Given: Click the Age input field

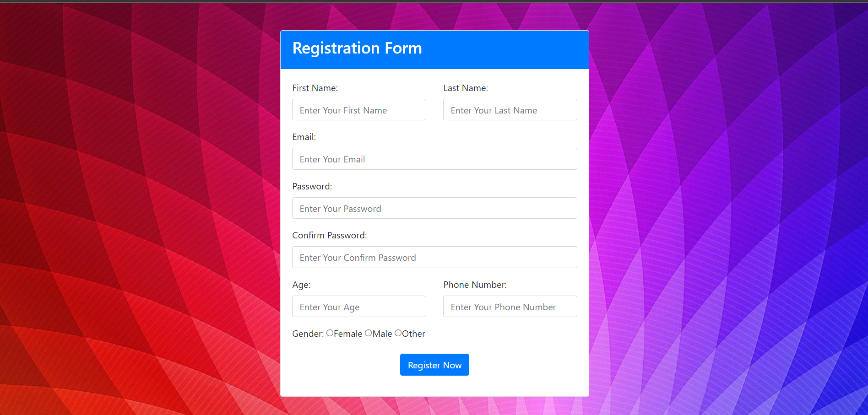Looking at the screenshot, I should click(359, 307).
